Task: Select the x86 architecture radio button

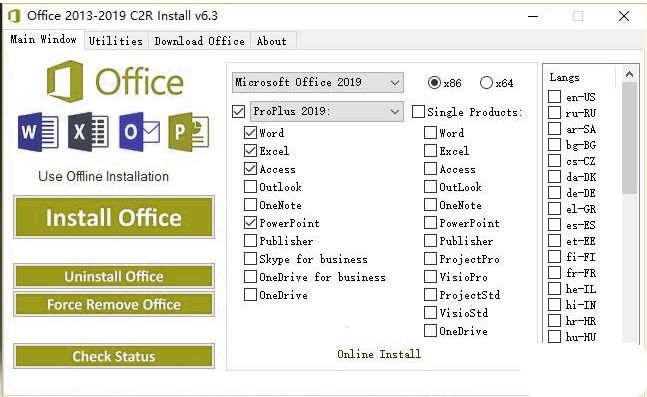Action: (434, 83)
